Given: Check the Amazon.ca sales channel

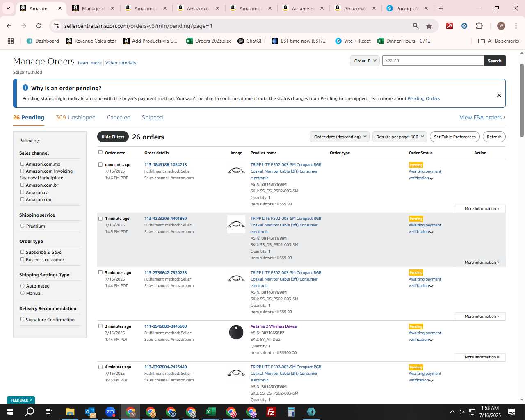Looking at the screenshot, I should 22,192.
